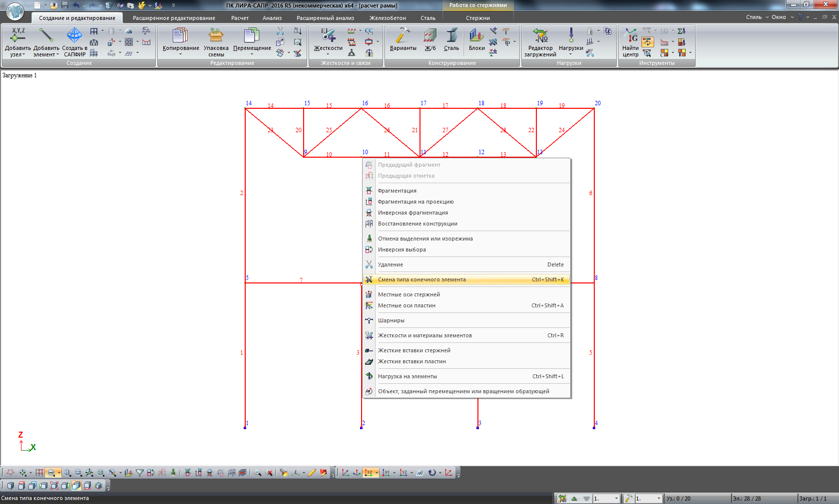Expand the Нагрузки dropdown arrow
Image resolution: width=839 pixels, height=504 pixels.
[x=571, y=54]
